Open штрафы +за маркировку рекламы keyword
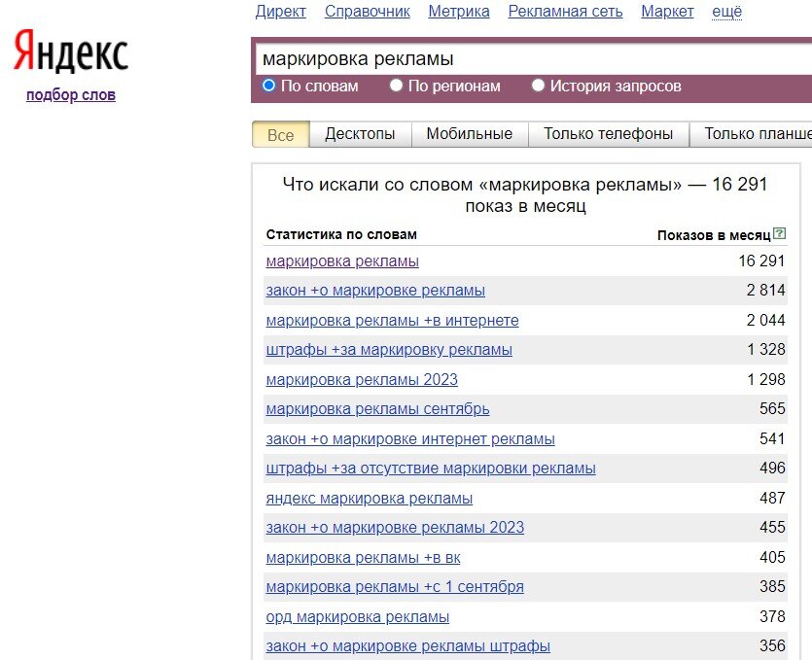 [389, 350]
